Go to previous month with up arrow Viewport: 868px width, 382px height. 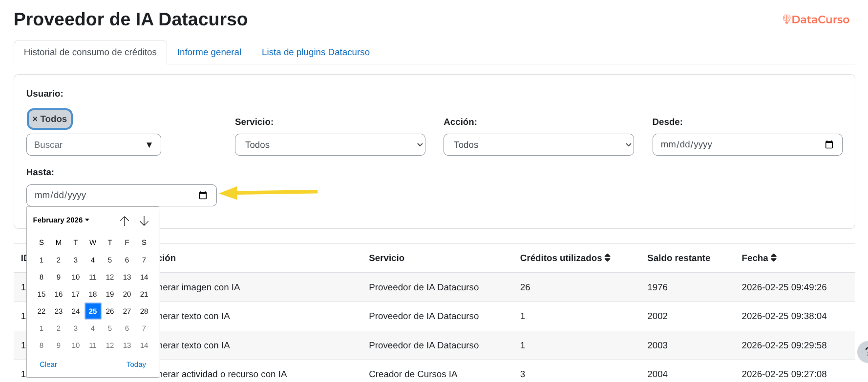(125, 221)
